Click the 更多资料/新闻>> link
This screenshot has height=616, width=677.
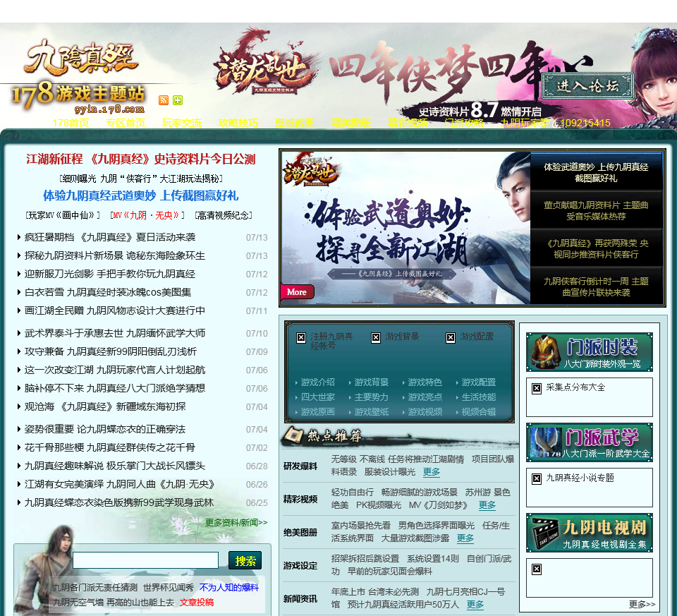[236, 522]
